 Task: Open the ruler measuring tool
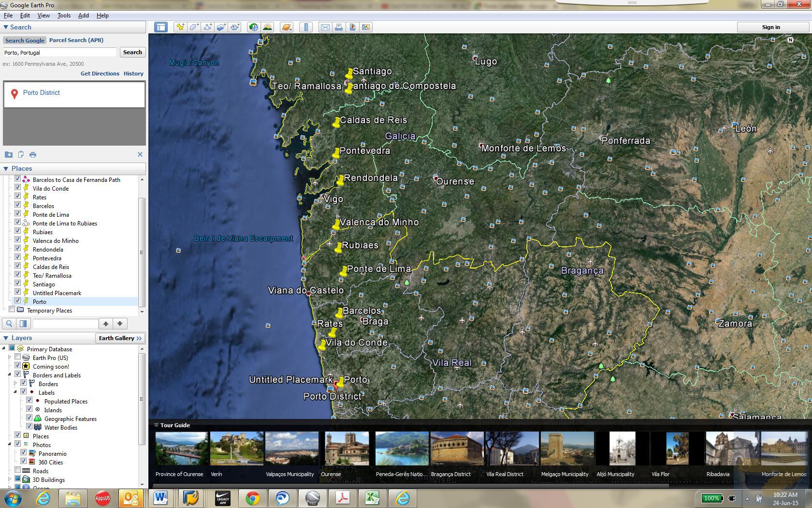[306, 27]
